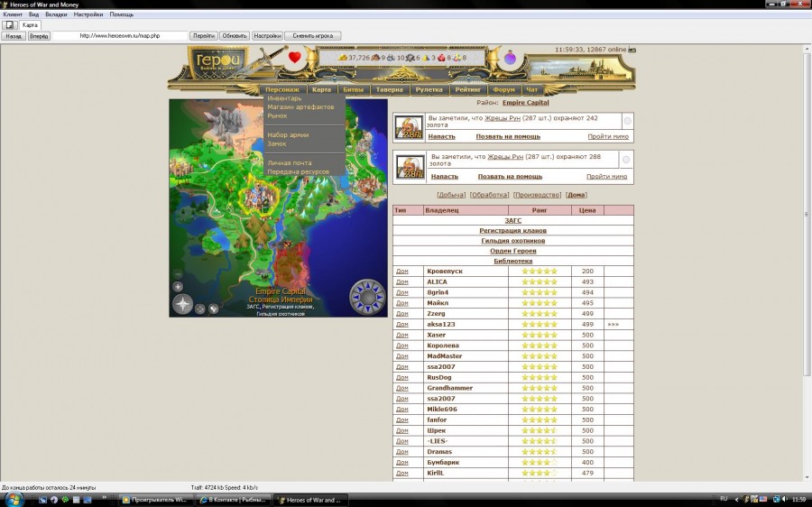This screenshot has height=507, width=812.
Task: Choose Инвентарь from the Персонаж dropdown
Action: point(284,97)
